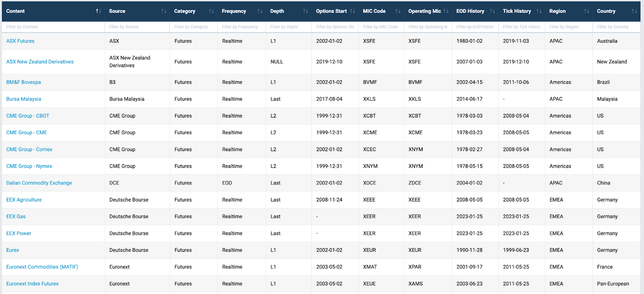Screen dimensions: 644x294
Task: Focus the Filter by Operating Mic field
Action: coord(428,27)
